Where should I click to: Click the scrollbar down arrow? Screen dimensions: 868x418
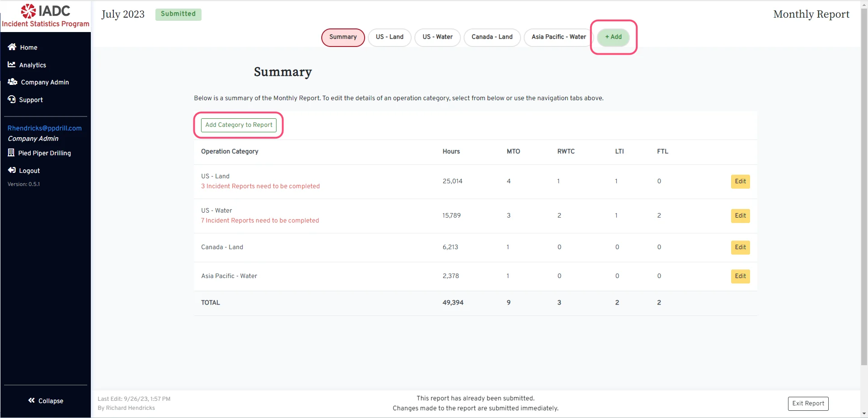[864, 413]
